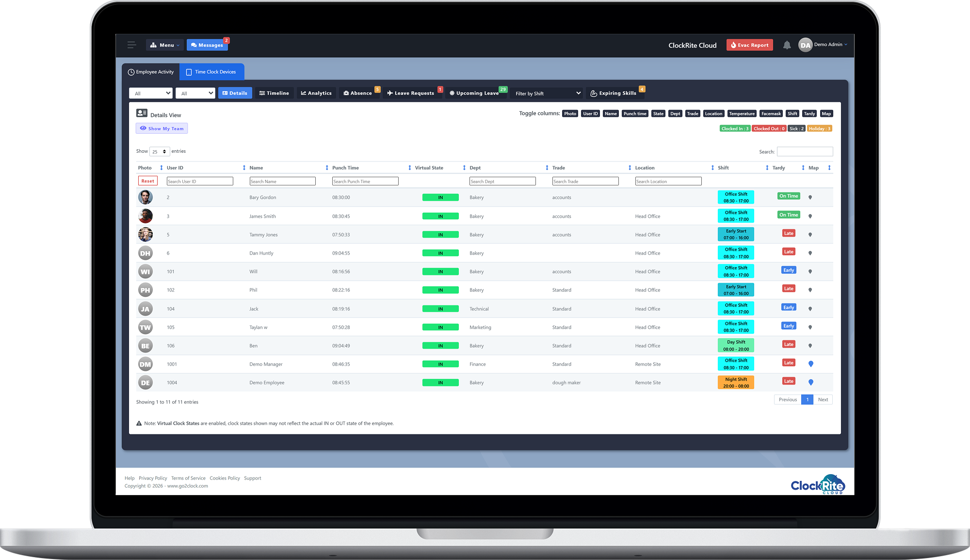This screenshot has width=970, height=560.
Task: Toggle the User ID column visibility
Action: [590, 114]
